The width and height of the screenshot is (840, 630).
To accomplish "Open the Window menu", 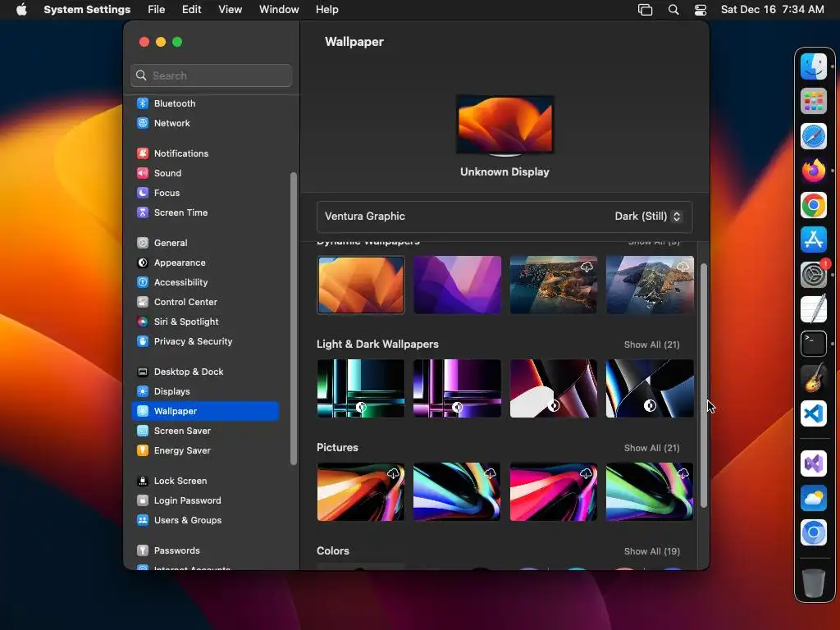I will 279,10.
